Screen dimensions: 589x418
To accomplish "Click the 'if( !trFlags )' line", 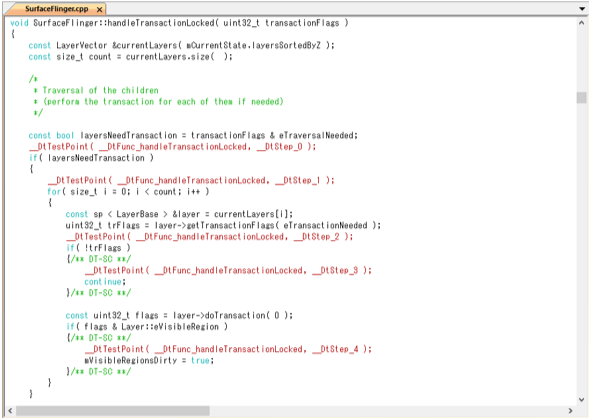I will pos(98,248).
